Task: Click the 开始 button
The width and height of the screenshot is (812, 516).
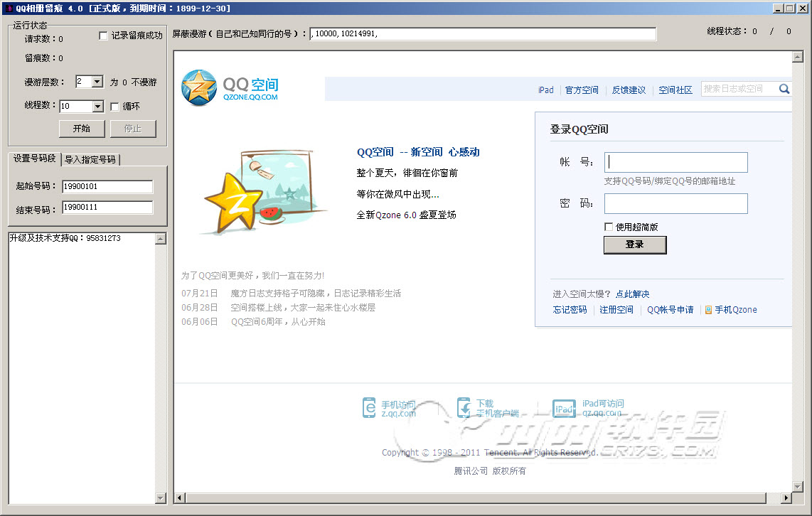Action: (82, 129)
